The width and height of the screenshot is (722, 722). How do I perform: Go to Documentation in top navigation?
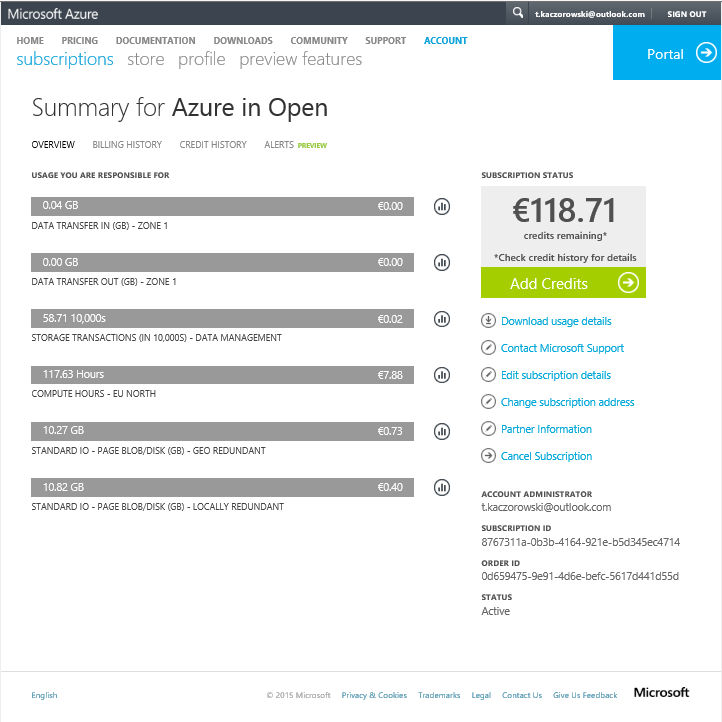[x=155, y=41]
